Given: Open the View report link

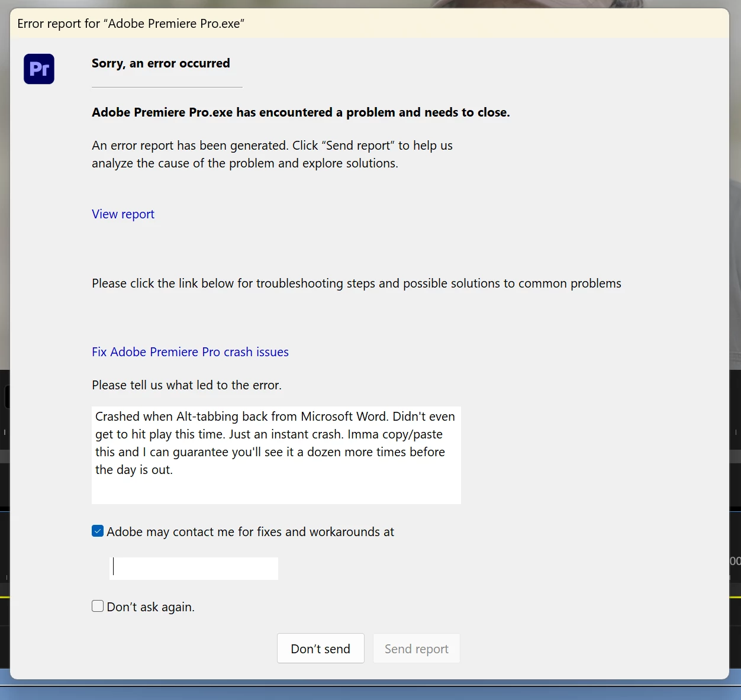Looking at the screenshot, I should click(123, 214).
